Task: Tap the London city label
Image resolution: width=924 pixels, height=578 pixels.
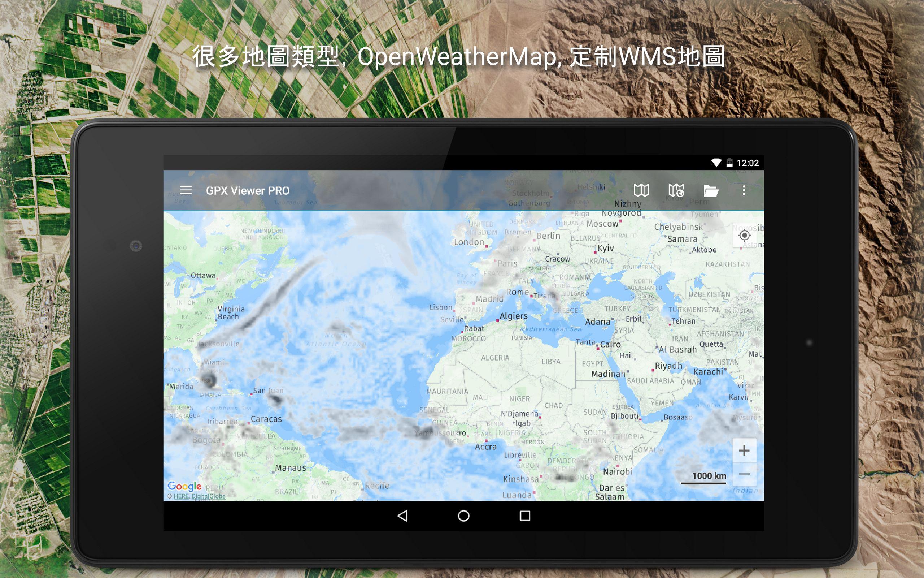Action: click(469, 242)
